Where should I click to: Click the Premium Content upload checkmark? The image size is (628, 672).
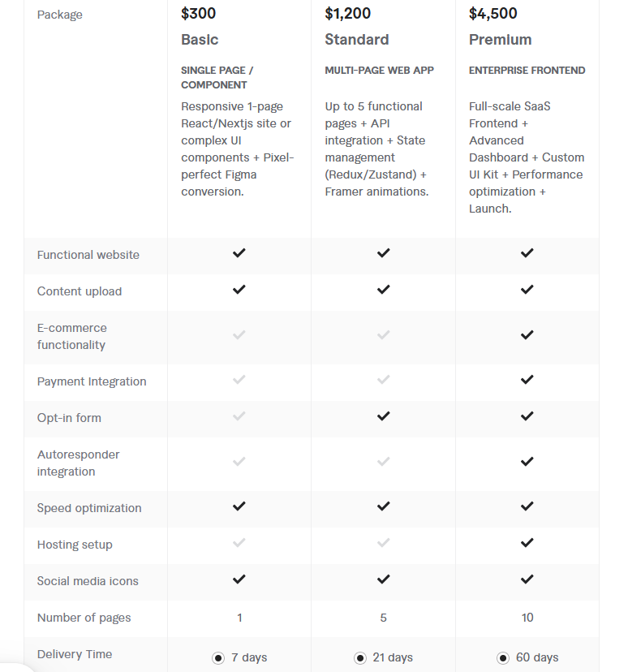point(527,290)
